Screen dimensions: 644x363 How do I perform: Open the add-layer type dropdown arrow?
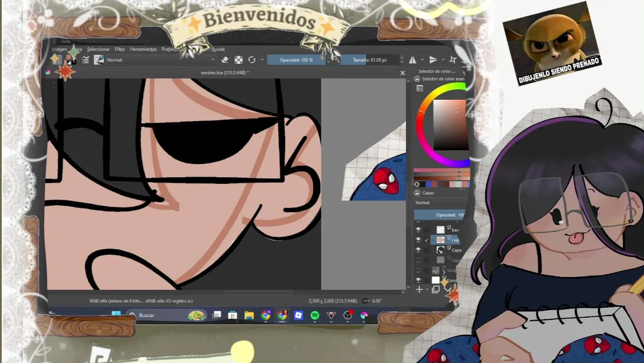tap(427, 290)
